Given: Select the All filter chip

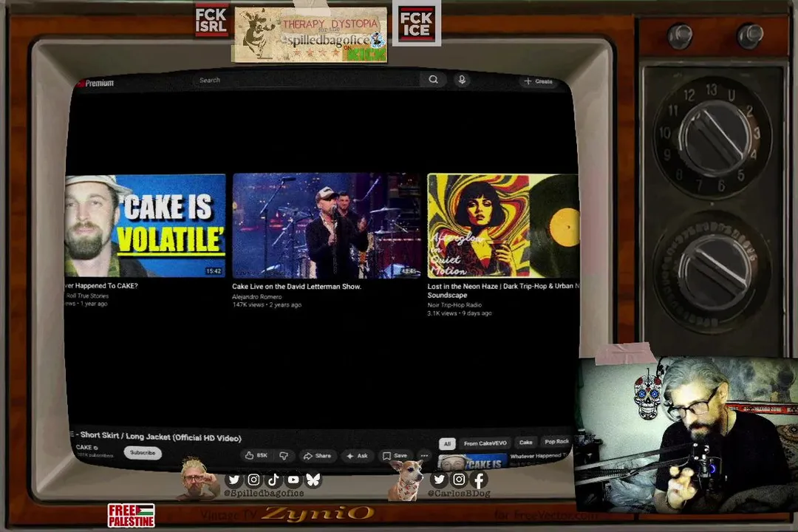Looking at the screenshot, I should coord(447,443).
